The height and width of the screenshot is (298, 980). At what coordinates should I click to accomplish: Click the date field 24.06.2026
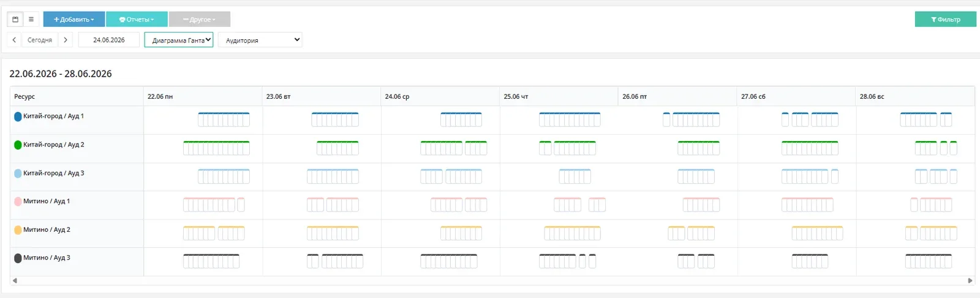[x=109, y=40]
